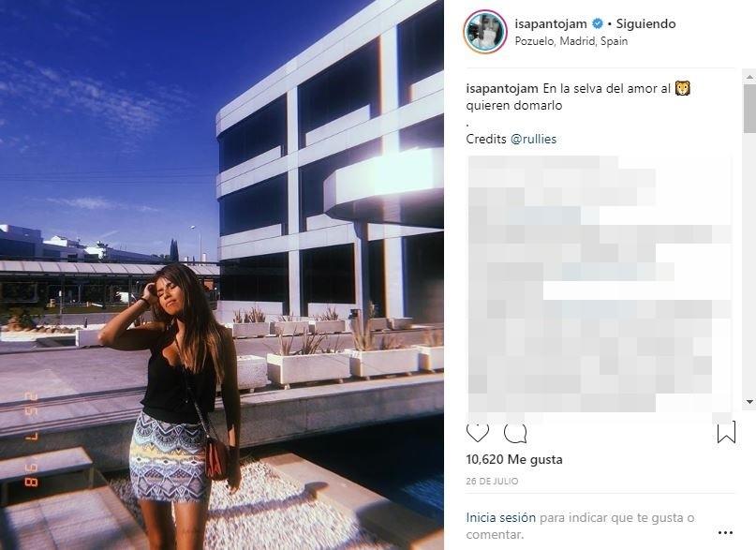Click the blurred comments area

600,284
